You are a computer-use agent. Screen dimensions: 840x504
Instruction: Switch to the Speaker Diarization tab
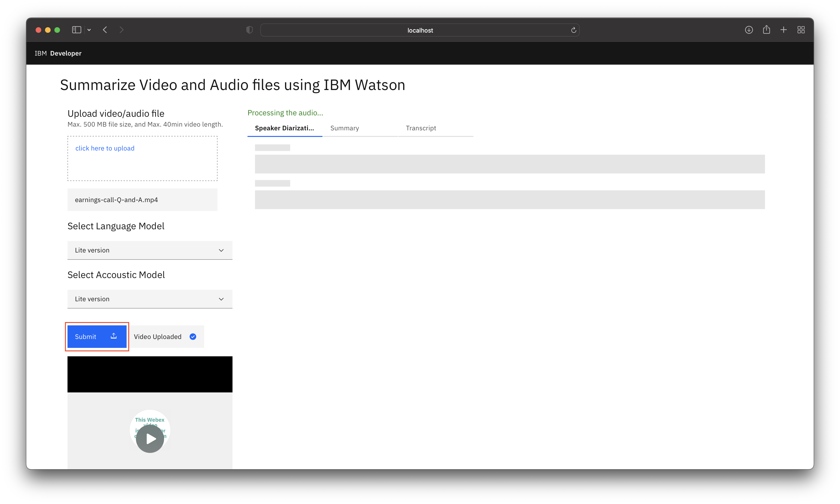pos(285,128)
